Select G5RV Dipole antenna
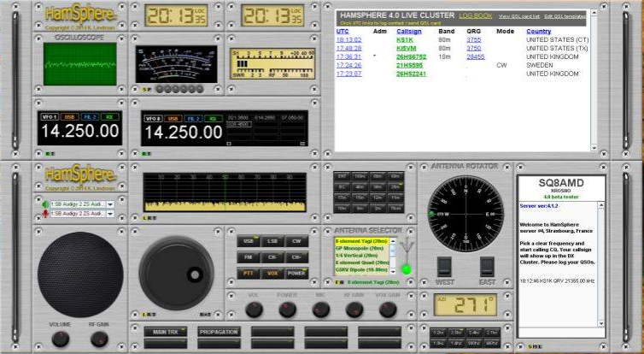This screenshot has width=644, height=354. tap(362, 270)
